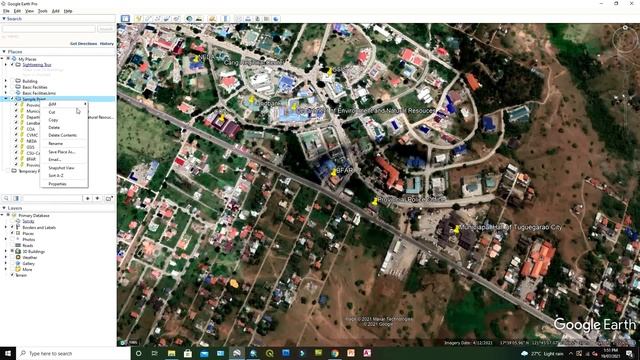
Task: Select the Add Polygon toolbar icon
Action: [x=148, y=19]
